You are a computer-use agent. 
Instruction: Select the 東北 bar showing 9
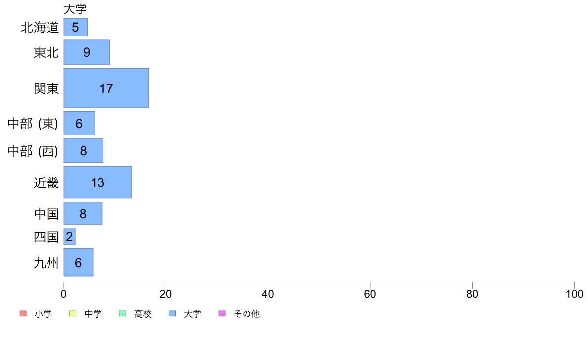[87, 52]
